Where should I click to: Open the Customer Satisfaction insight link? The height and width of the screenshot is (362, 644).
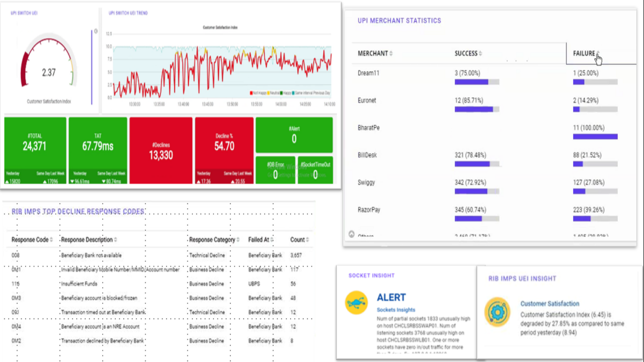click(549, 304)
